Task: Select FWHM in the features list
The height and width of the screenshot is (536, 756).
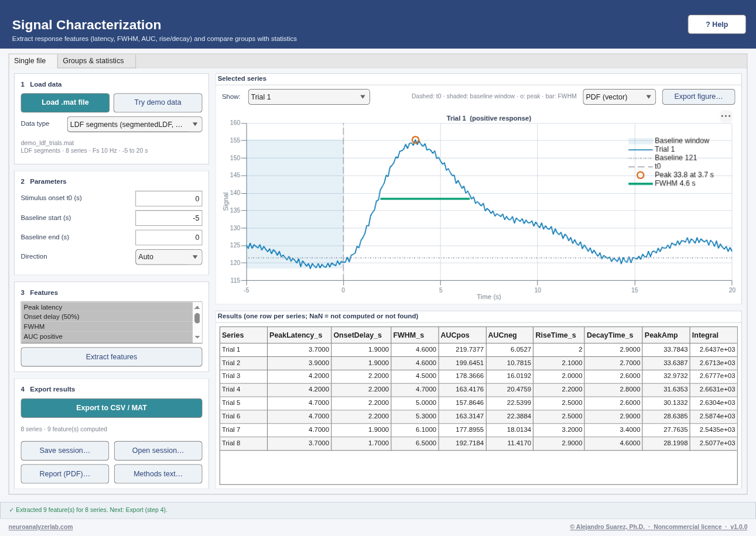Action: [107, 327]
